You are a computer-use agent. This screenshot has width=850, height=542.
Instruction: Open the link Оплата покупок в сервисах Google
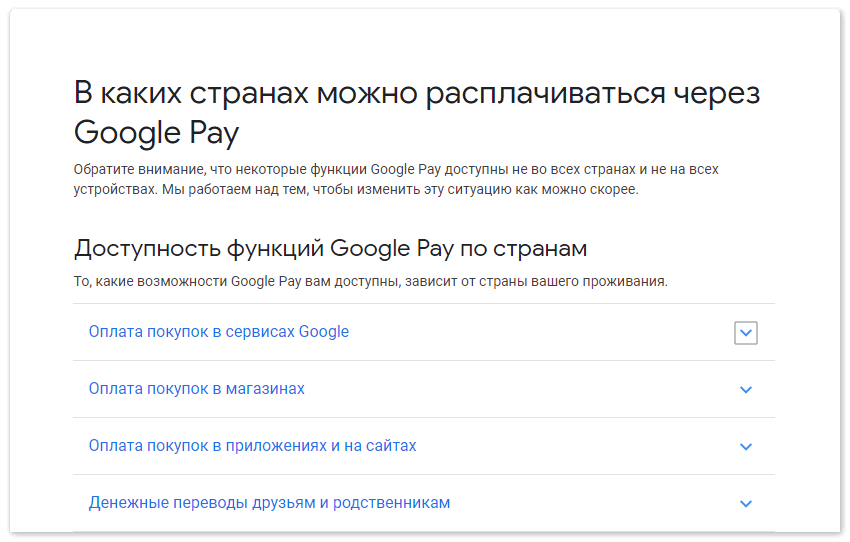pos(219,331)
